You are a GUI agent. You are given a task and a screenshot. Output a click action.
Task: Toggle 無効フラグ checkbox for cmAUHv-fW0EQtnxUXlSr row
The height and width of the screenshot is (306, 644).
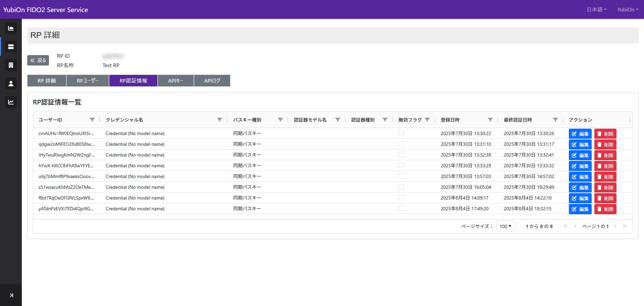401,133
